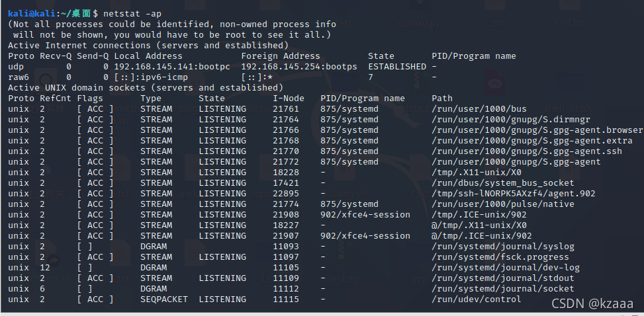Click the Path column header

[x=442, y=99]
